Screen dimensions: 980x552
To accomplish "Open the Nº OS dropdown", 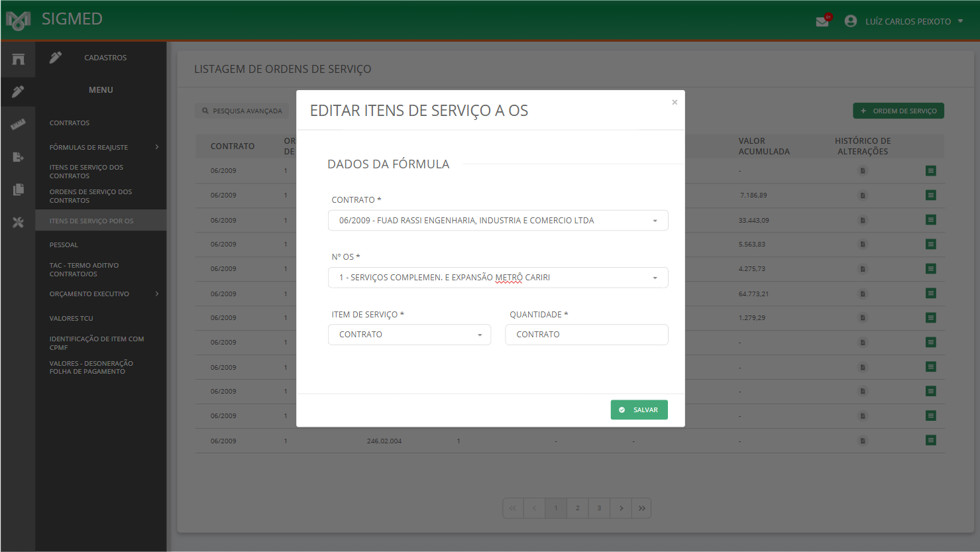I will (498, 278).
